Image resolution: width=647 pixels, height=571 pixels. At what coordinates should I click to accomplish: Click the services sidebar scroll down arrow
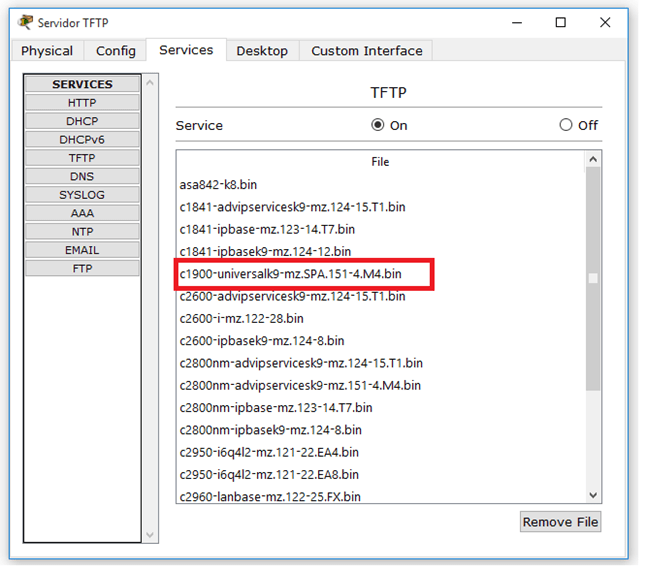coord(151,536)
